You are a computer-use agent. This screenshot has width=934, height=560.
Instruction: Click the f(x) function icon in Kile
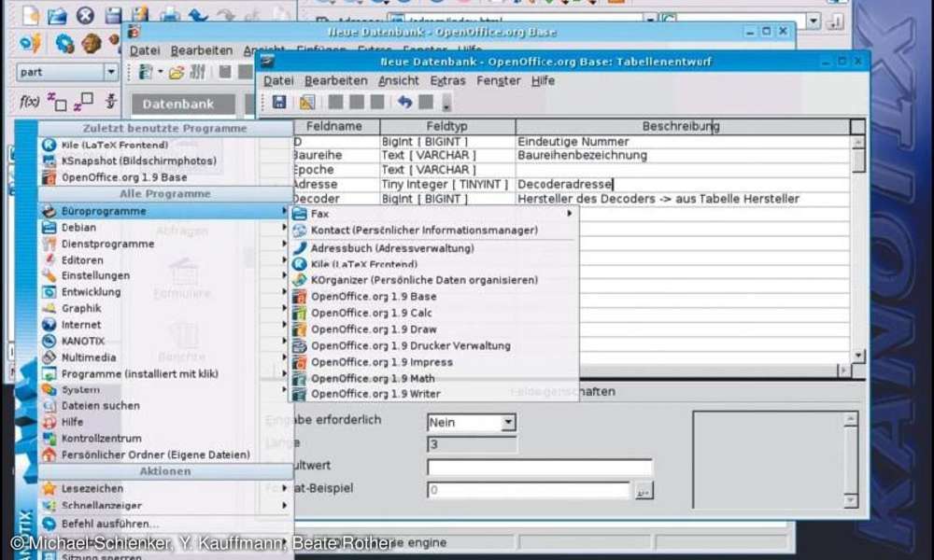29,101
